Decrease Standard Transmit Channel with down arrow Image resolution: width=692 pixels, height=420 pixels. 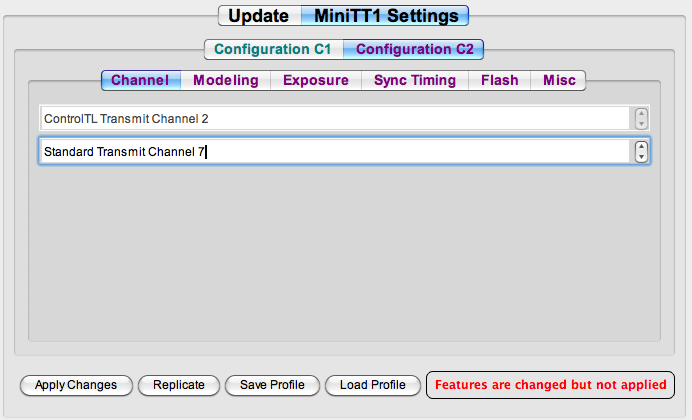tap(641, 157)
